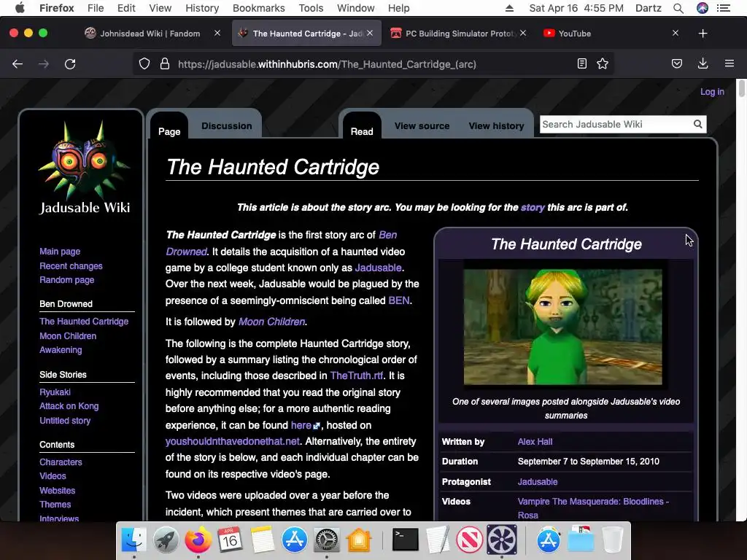This screenshot has height=560, width=747.
Task: Open Terminal from the Dock
Action: coord(406,540)
